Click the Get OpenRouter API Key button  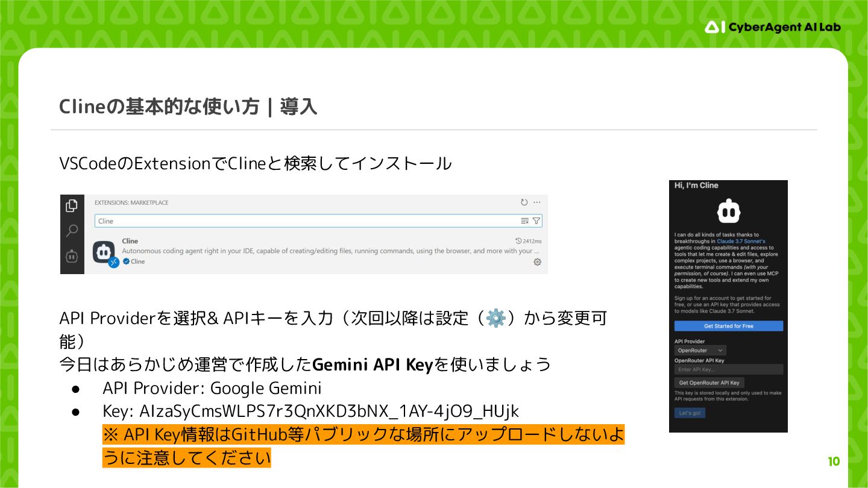pos(709,383)
